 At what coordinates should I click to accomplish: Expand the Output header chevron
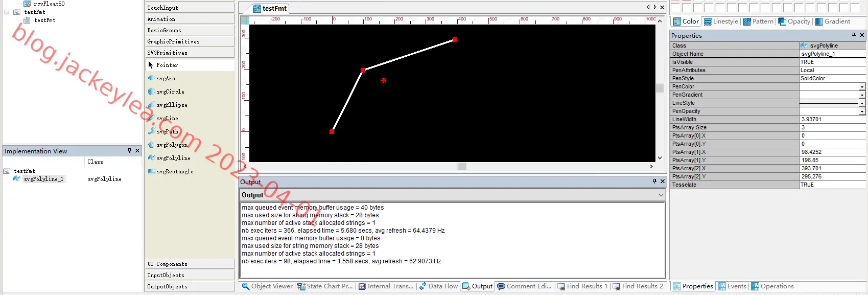click(x=661, y=195)
